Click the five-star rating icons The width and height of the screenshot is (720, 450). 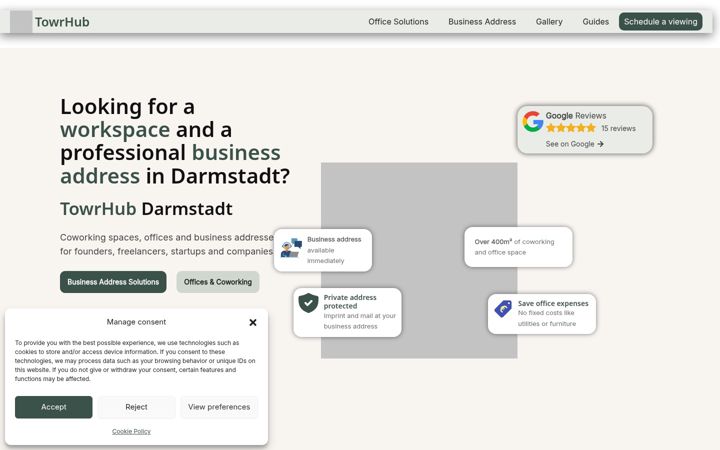(x=571, y=128)
